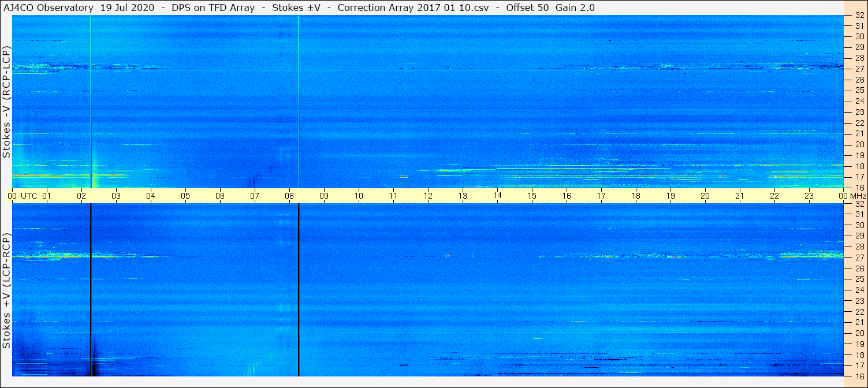The height and width of the screenshot is (388, 868).
Task: Select the 15 hour mark on time axis
Action: (x=532, y=196)
